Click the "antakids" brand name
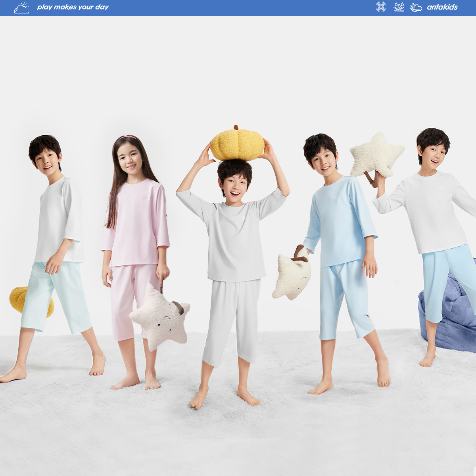The width and height of the screenshot is (476, 476). pos(442,7)
